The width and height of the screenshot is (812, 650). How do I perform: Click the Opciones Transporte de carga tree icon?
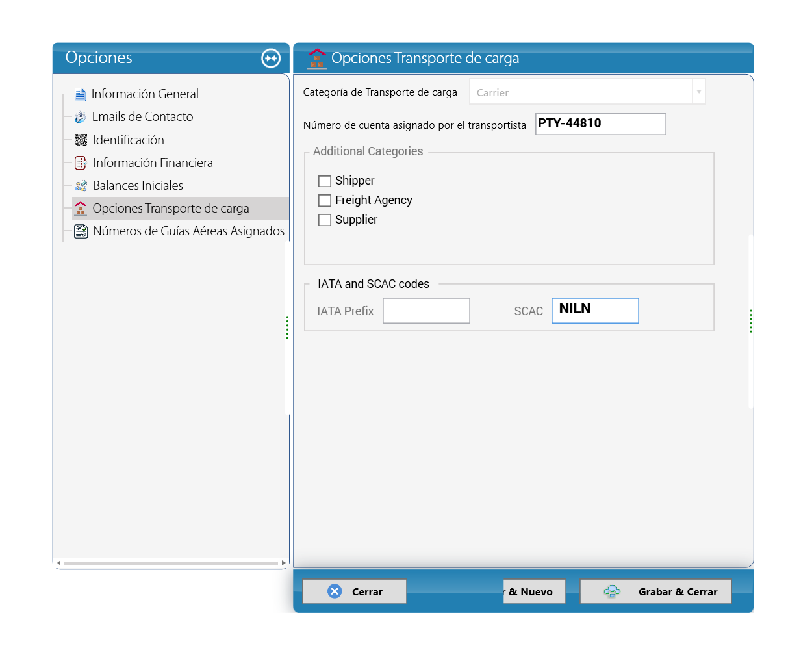81,208
